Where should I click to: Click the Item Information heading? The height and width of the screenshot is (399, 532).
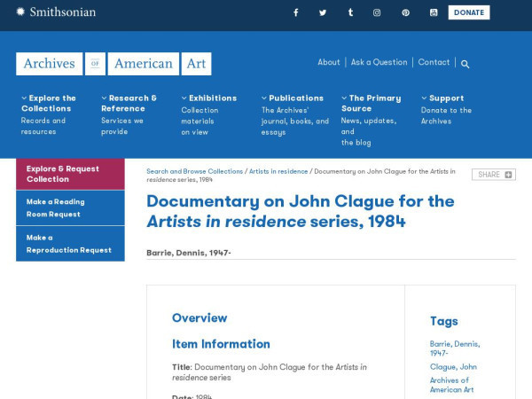point(221,344)
